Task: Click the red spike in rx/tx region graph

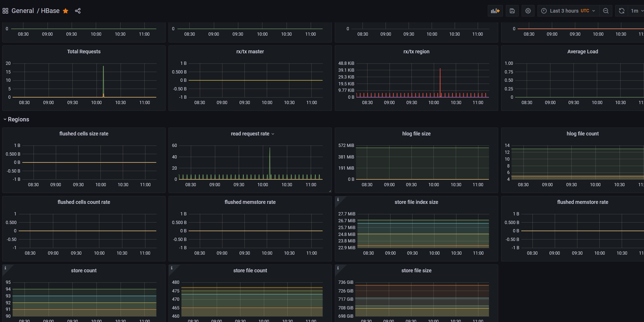Action: 440,82
